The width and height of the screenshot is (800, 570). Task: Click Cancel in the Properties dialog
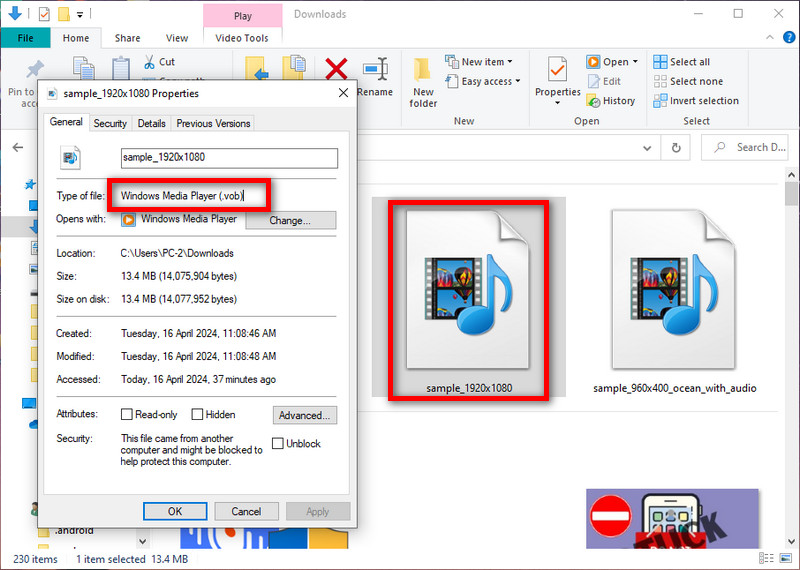pyautogui.click(x=246, y=511)
